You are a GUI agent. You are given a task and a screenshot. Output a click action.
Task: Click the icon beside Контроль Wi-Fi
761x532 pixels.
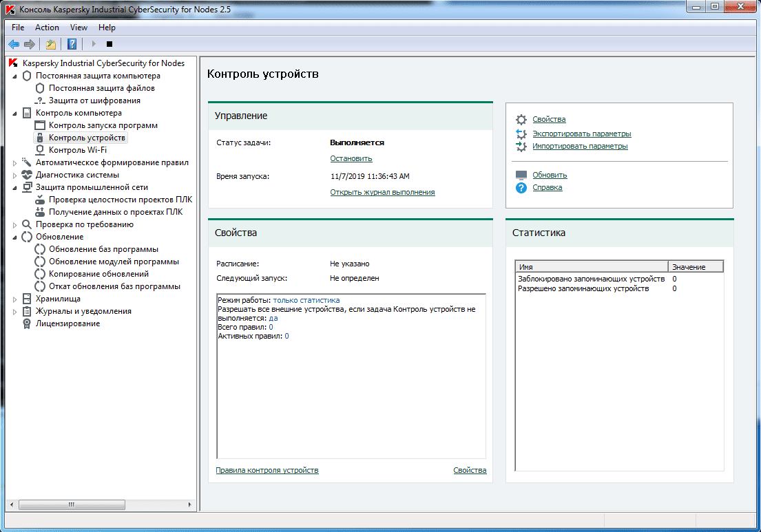[x=40, y=150]
